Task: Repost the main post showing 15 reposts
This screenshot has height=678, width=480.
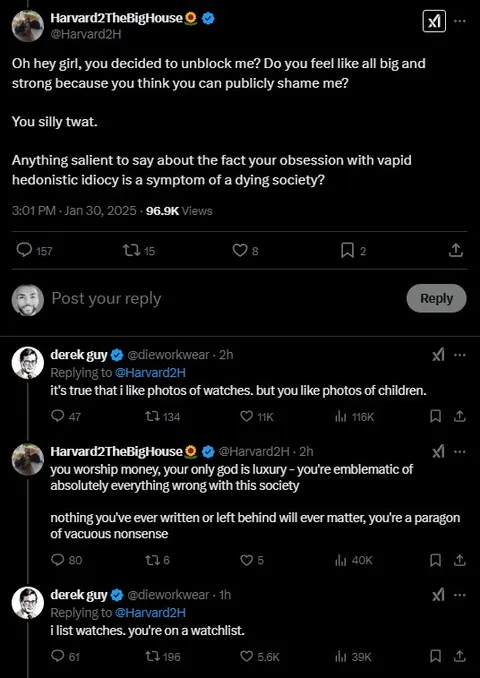Action: click(139, 250)
